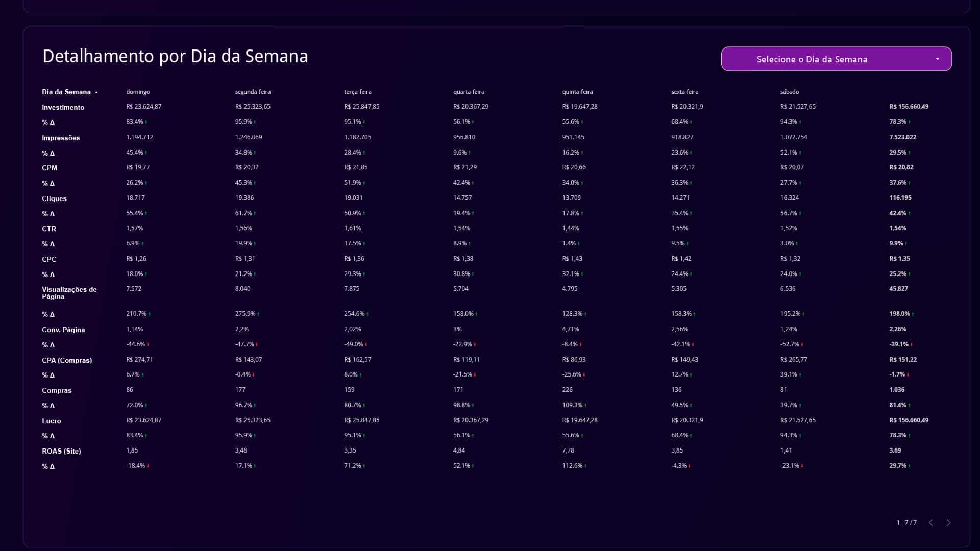Click the Investimento row label
Viewport: 980px width, 551px height.
click(63, 107)
